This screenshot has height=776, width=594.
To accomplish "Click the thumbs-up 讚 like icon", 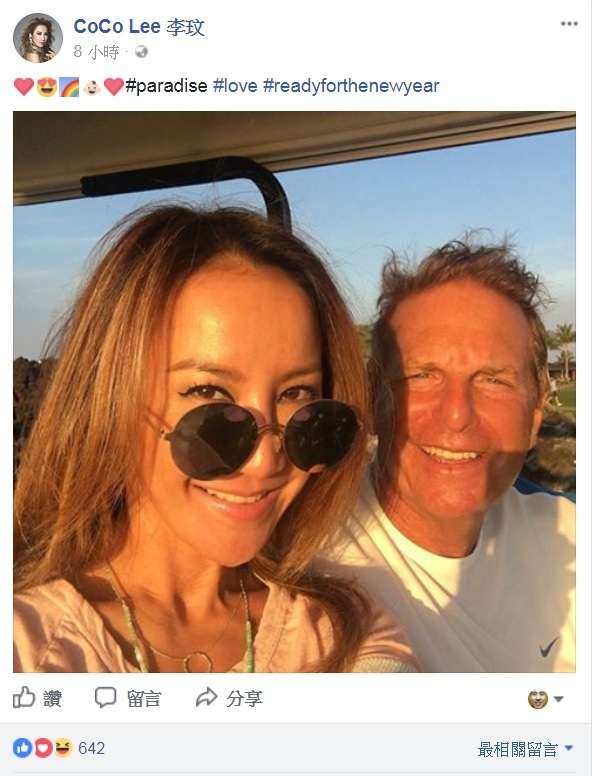I will [24, 697].
